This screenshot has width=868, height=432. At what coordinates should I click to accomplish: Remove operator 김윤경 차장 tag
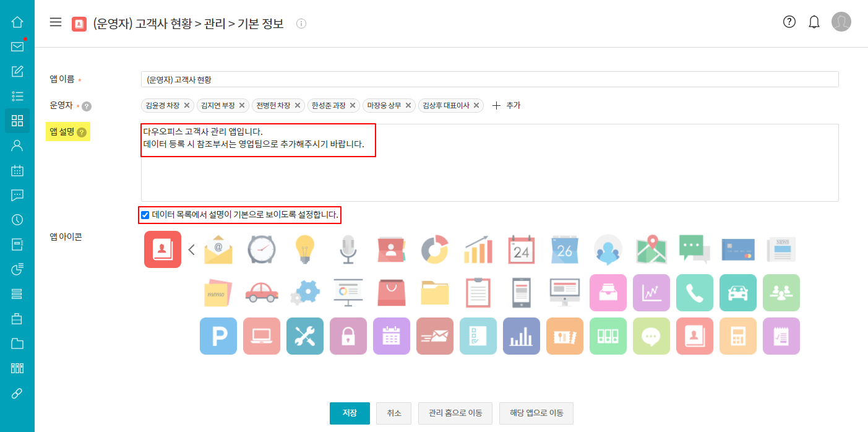click(x=187, y=105)
